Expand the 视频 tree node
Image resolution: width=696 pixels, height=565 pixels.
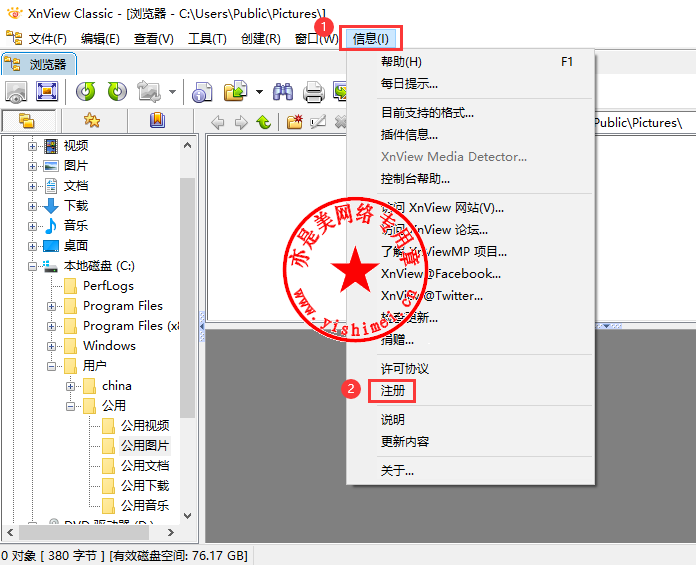[x=32, y=146]
